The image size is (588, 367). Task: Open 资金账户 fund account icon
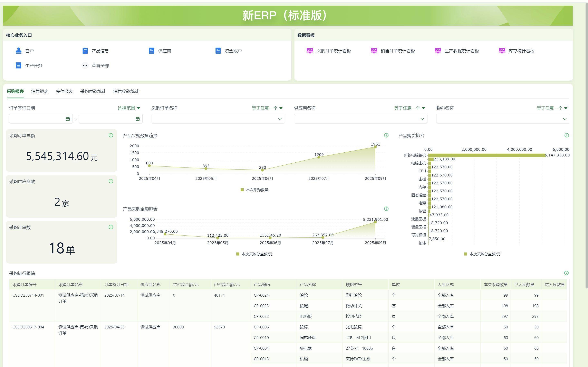pos(218,51)
